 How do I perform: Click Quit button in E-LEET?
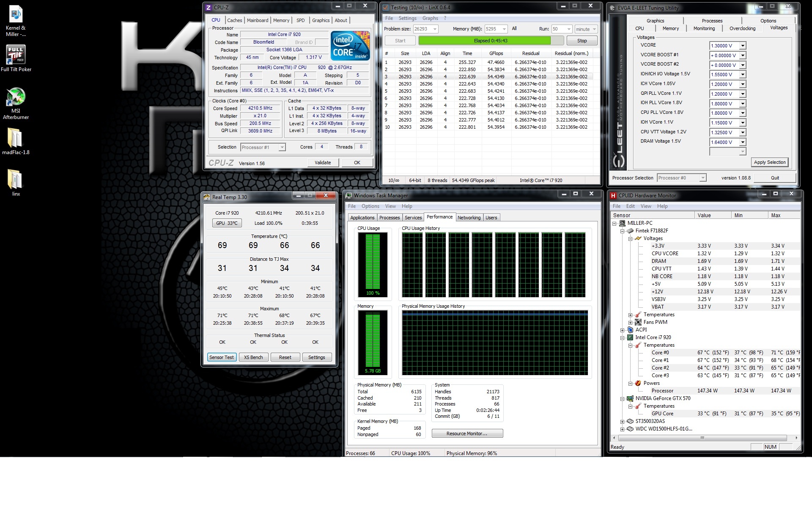click(x=775, y=178)
